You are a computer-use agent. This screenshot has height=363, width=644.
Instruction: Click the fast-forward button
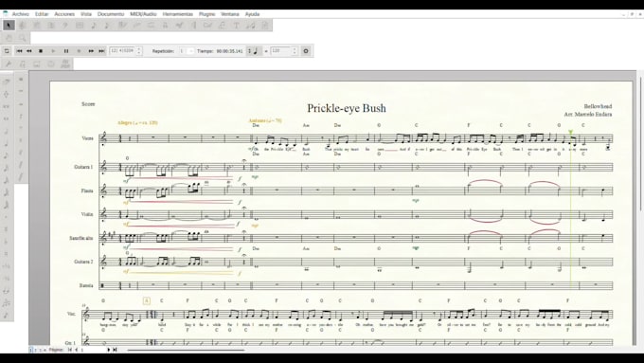point(91,51)
